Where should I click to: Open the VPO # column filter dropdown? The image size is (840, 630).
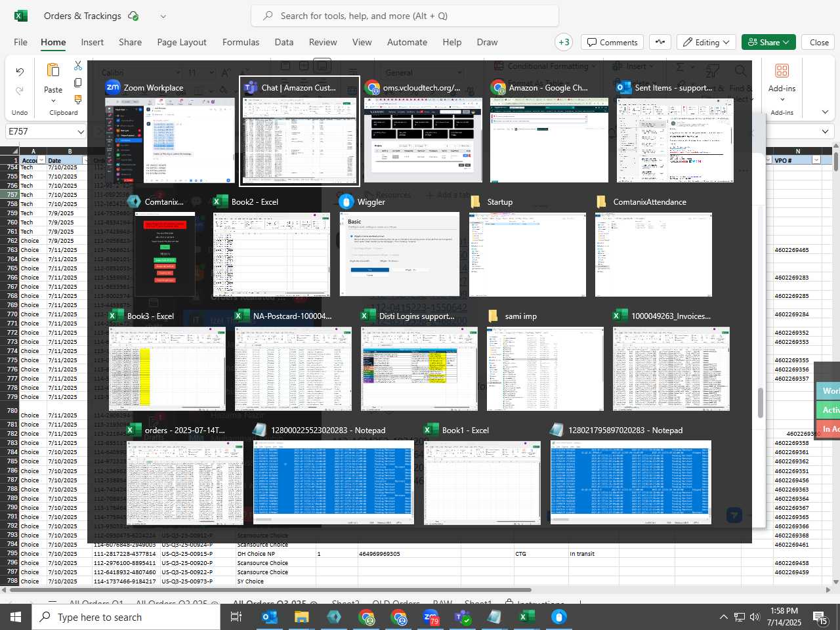click(x=816, y=160)
